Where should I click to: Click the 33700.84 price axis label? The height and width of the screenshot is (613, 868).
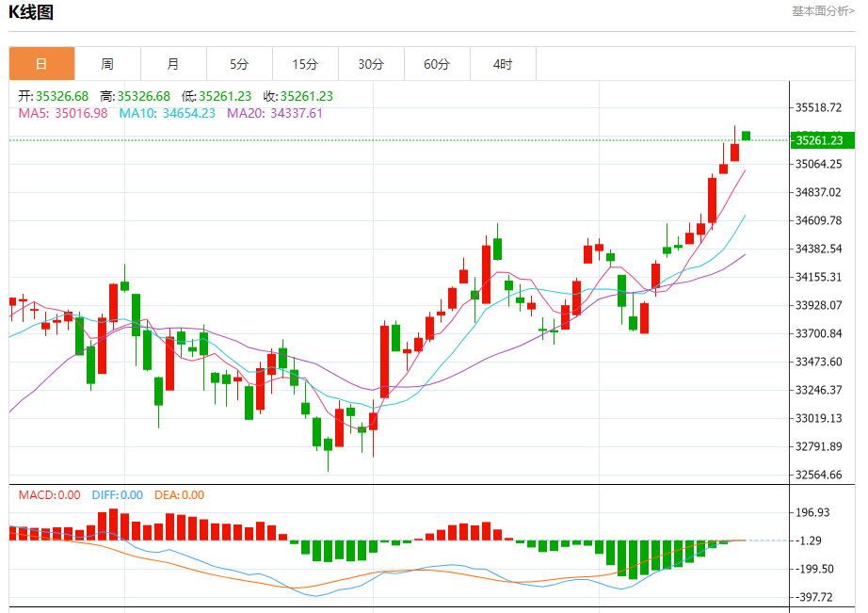819,333
